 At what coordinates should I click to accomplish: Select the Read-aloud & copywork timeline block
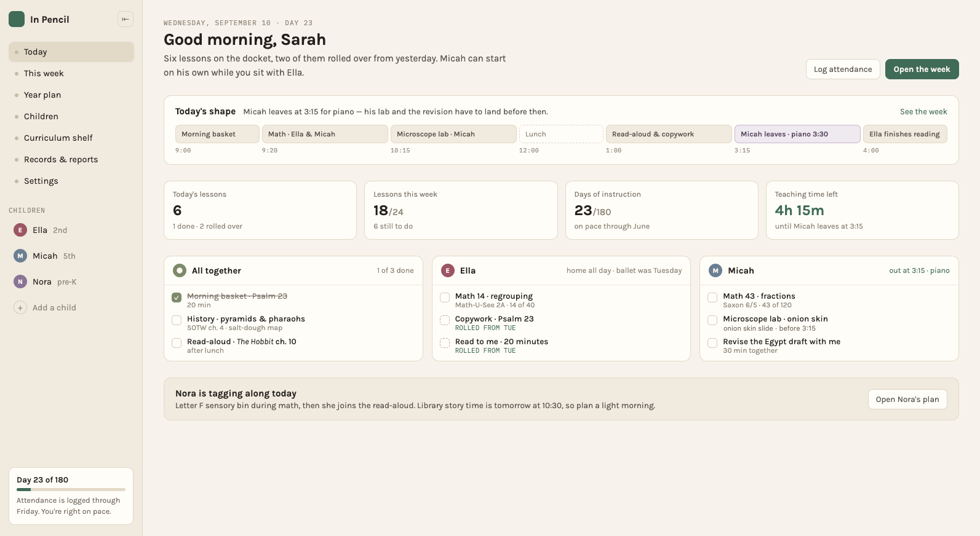(669, 134)
